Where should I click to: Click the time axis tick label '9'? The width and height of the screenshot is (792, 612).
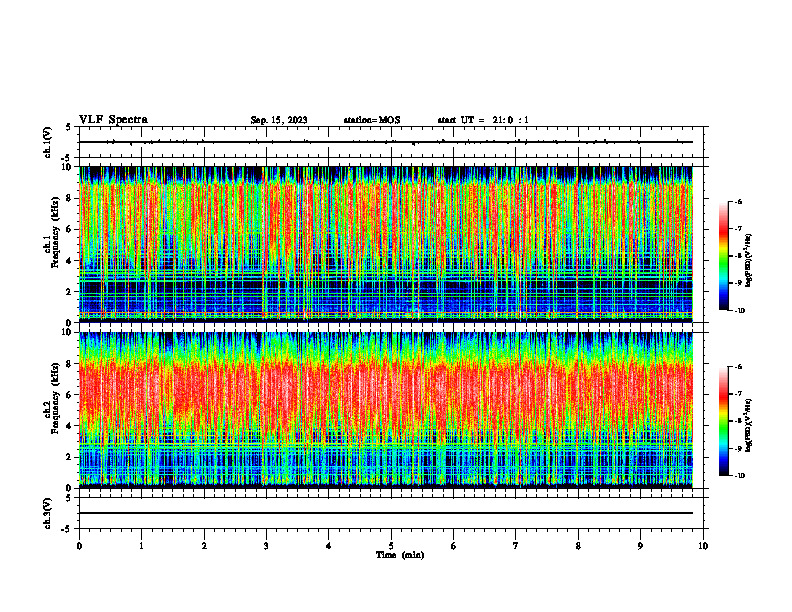640,546
